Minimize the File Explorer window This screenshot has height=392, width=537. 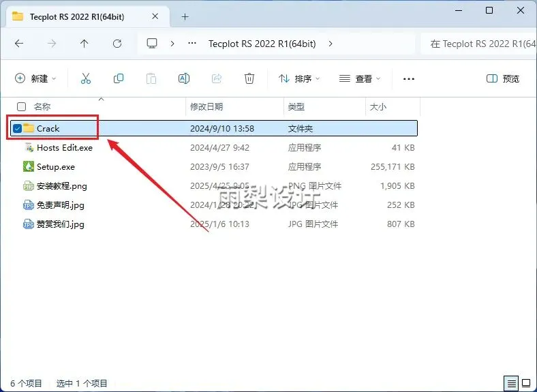coord(459,10)
